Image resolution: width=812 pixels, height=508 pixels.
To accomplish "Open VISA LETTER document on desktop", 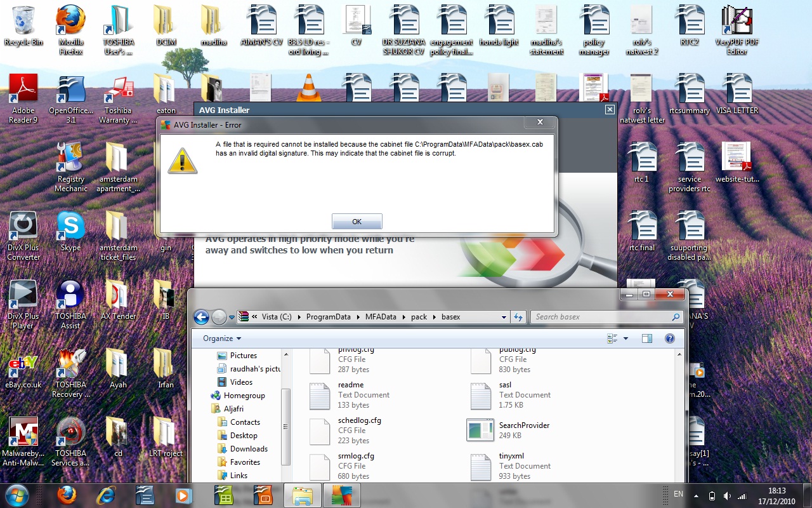I will (x=737, y=95).
